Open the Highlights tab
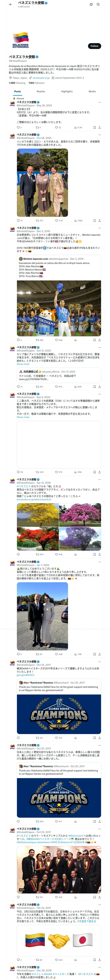This screenshot has width=110, height=980. coord(67,91)
